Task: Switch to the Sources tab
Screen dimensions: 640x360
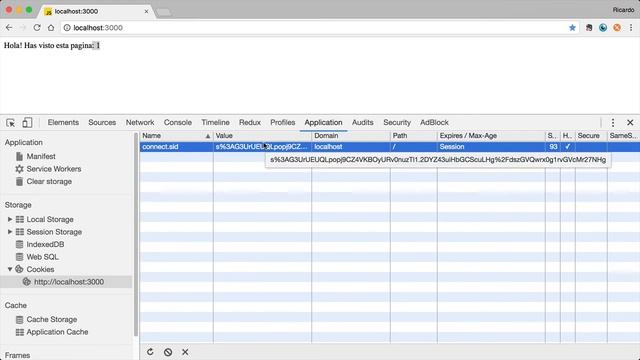Action: [102, 122]
